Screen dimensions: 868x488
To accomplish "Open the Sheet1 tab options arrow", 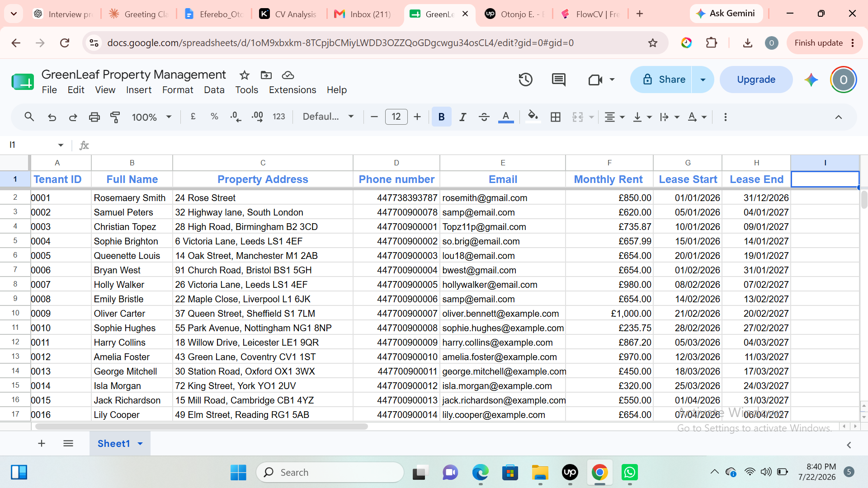I will pyautogui.click(x=140, y=444).
